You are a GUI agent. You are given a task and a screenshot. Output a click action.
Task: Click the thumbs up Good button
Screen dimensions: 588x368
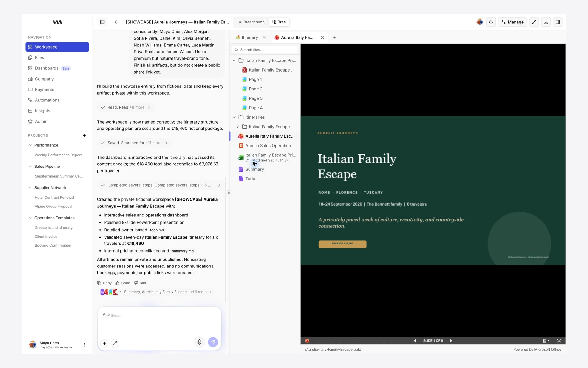[123, 283]
